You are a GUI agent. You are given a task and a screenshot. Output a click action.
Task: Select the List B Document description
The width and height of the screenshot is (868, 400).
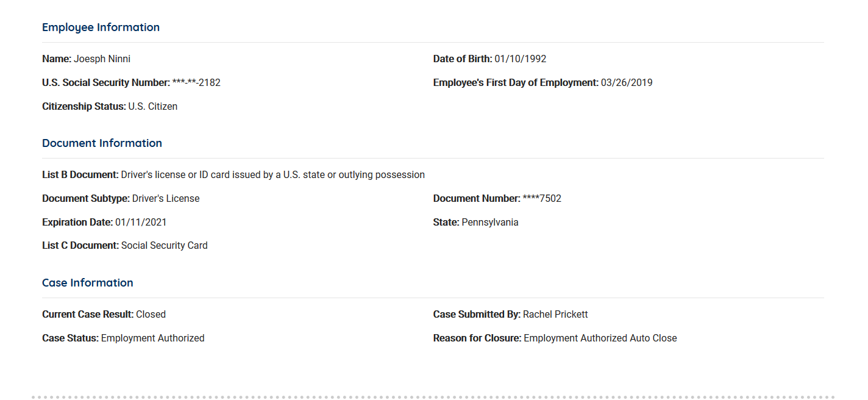coord(272,175)
